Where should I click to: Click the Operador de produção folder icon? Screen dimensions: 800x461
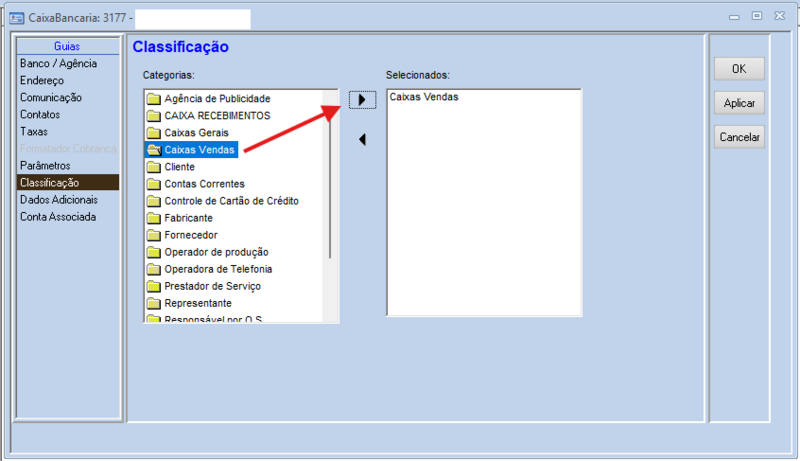[x=154, y=252]
